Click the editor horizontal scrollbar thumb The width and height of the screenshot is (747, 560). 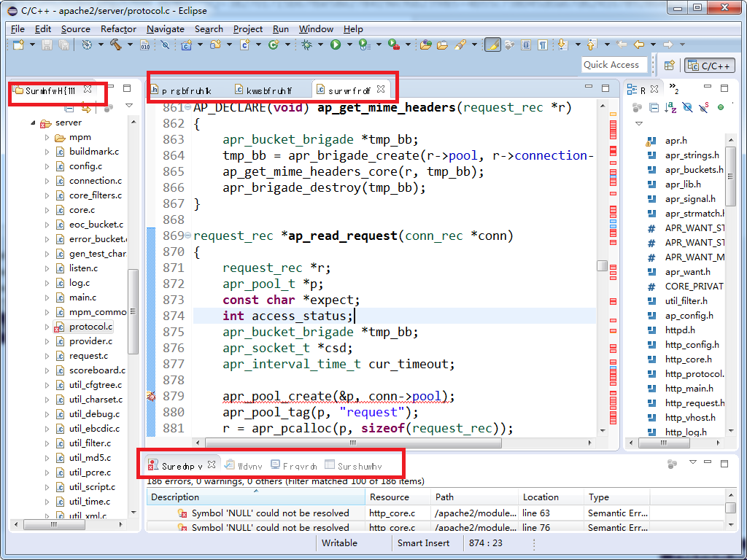352,443
